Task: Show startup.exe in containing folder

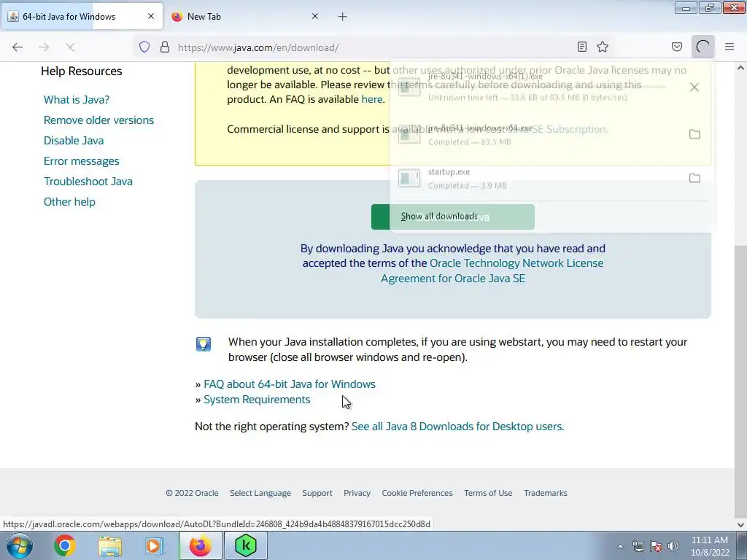Action: pos(694,178)
